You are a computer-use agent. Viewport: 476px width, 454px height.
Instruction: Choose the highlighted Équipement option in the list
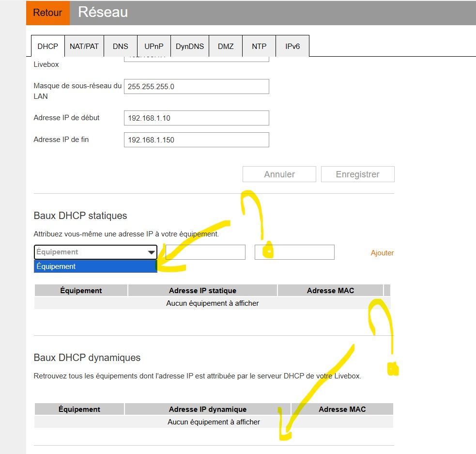(95, 266)
